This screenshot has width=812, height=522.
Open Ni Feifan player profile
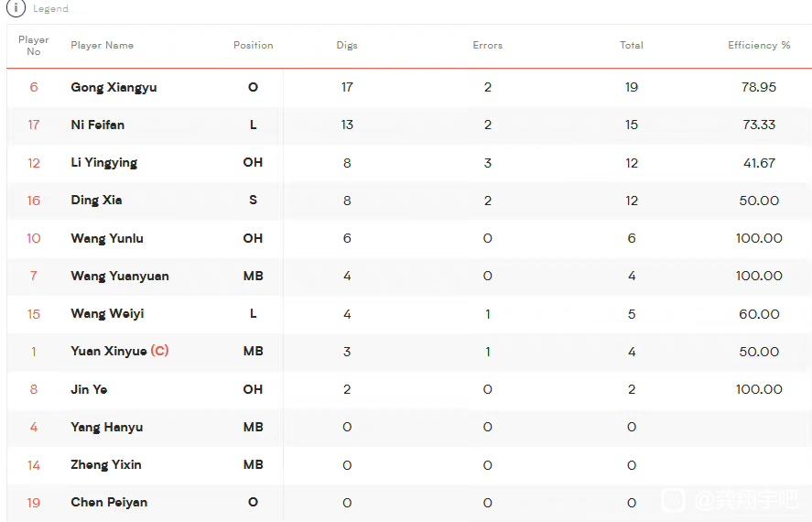97,125
